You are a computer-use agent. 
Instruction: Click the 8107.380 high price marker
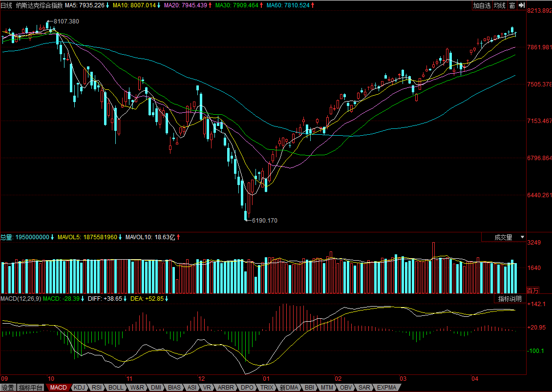pyautogui.click(x=66, y=21)
